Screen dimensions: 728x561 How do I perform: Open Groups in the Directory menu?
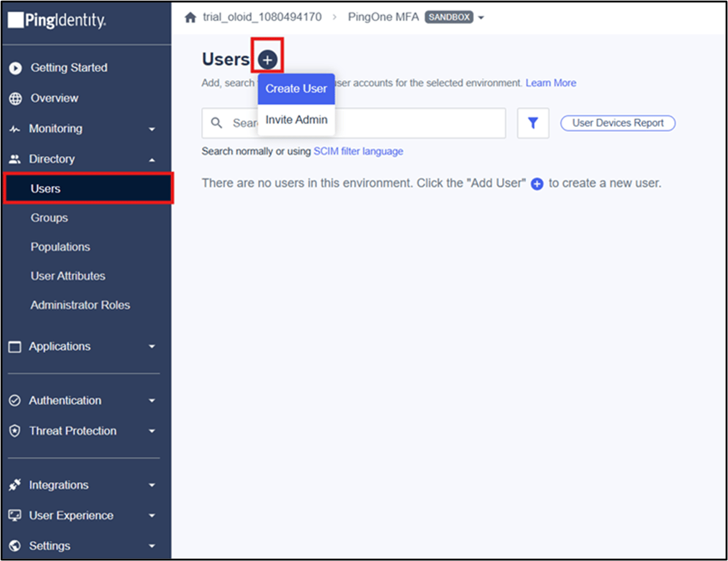tap(49, 218)
